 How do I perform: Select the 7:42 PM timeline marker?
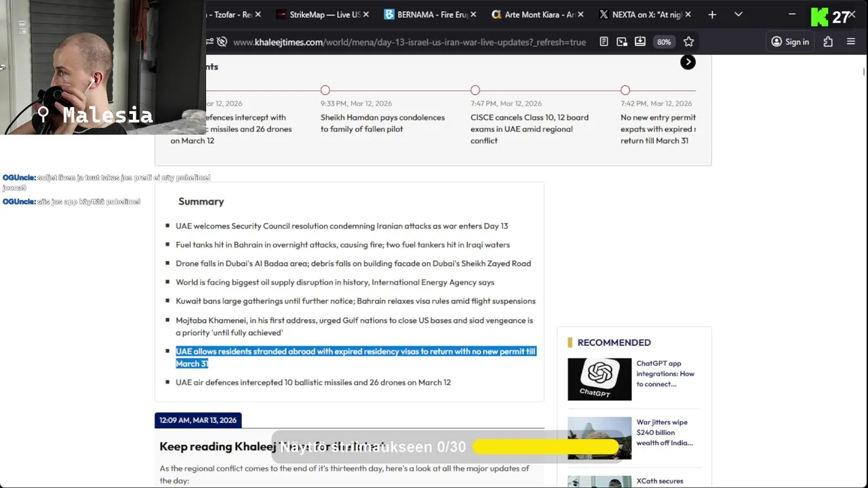625,90
